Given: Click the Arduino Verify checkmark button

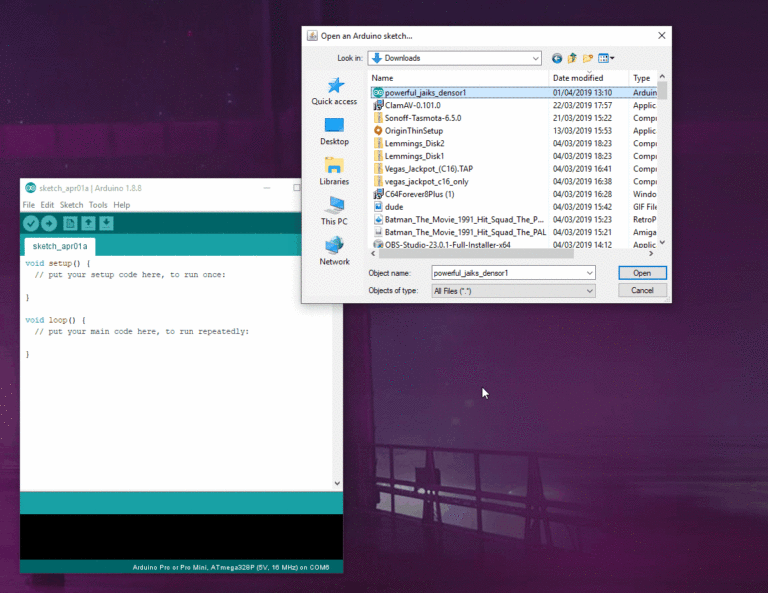Looking at the screenshot, I should point(31,223).
